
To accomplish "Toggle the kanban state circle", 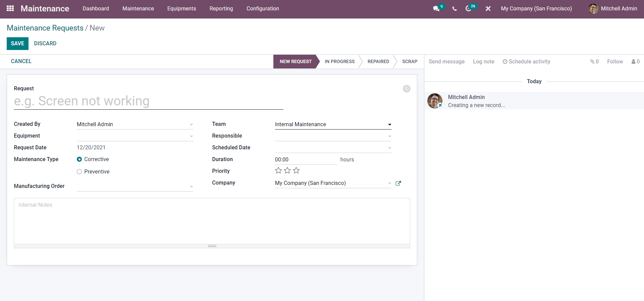I will click(x=407, y=89).
